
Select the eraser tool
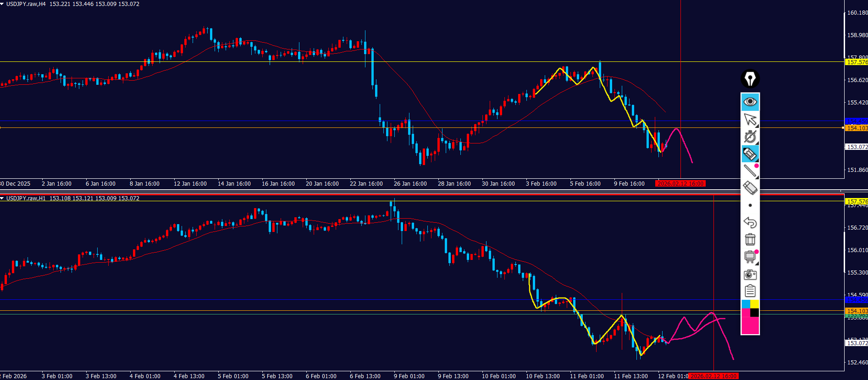click(x=750, y=188)
